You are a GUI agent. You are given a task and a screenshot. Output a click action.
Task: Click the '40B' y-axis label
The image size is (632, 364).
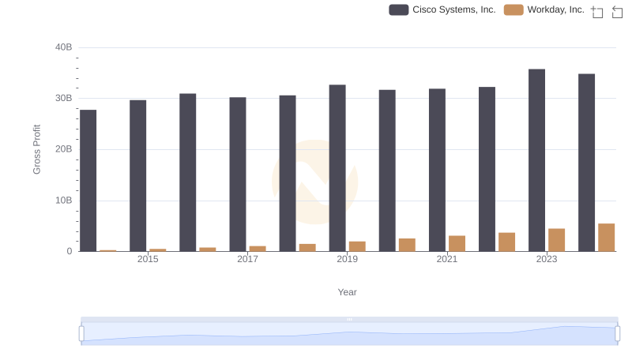point(64,47)
